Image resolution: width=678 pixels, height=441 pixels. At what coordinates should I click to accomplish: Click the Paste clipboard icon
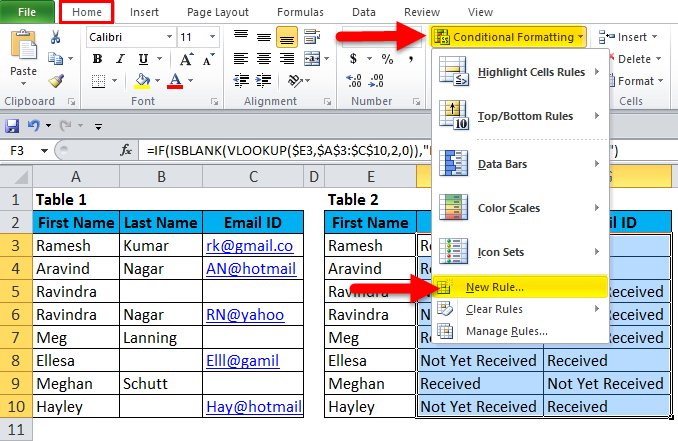(23, 45)
